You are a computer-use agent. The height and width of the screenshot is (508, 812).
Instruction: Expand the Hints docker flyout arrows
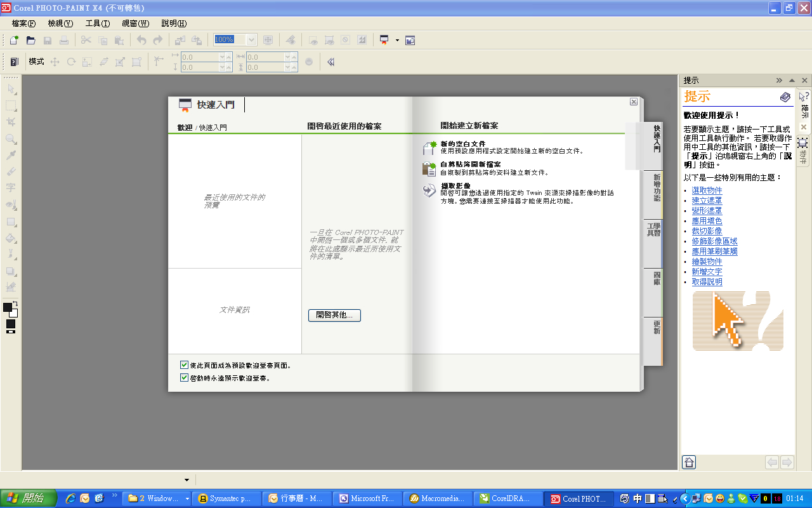tap(779, 81)
